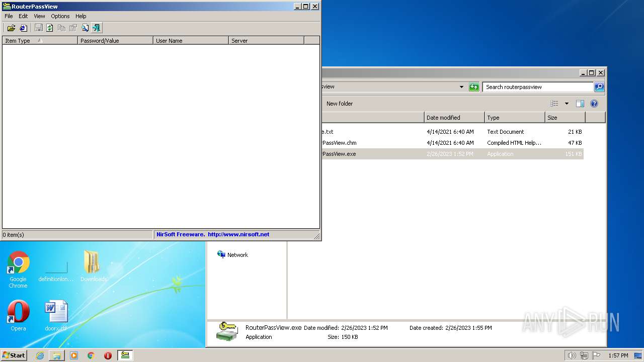Click the Action Center flag tray icon
The height and width of the screenshot is (362, 644).
click(596, 355)
